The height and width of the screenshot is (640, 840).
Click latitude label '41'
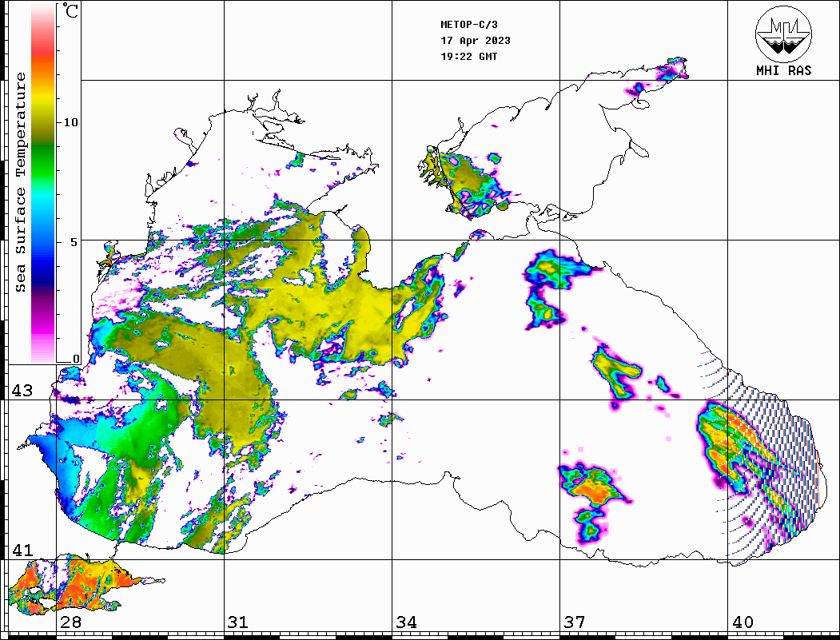[22, 550]
